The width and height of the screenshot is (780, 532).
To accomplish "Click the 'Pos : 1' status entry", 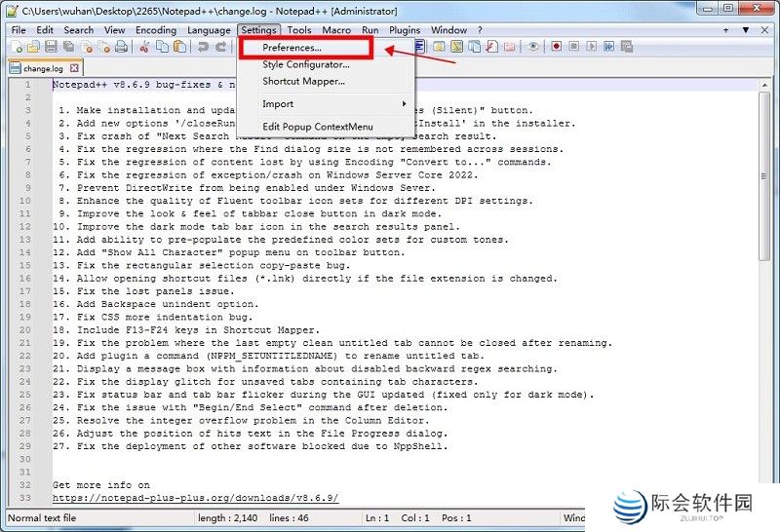I will point(456,518).
